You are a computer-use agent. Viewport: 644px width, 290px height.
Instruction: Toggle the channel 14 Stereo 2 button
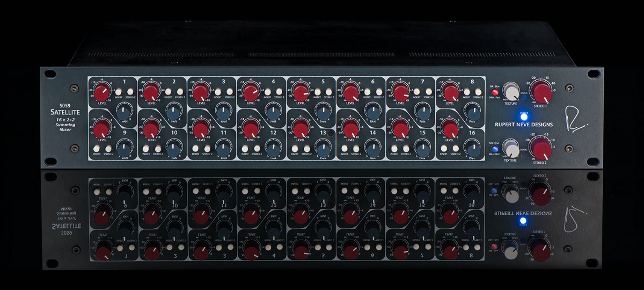point(355,148)
